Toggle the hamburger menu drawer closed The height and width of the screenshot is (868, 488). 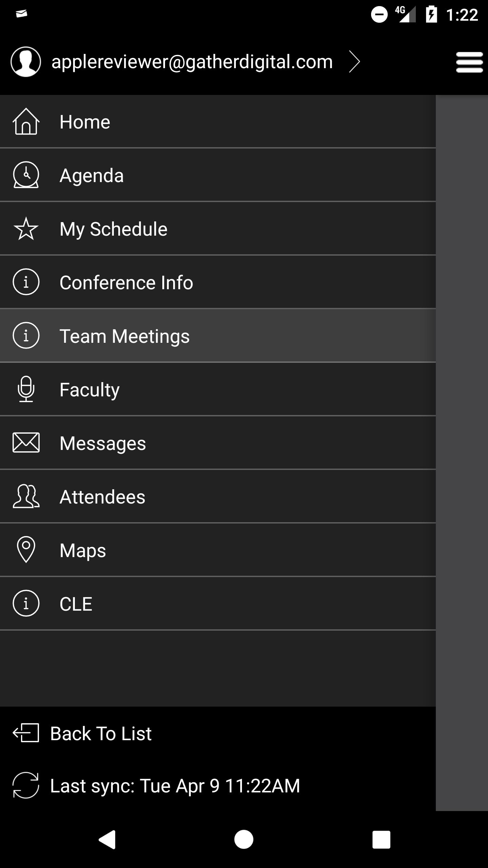pos(469,62)
